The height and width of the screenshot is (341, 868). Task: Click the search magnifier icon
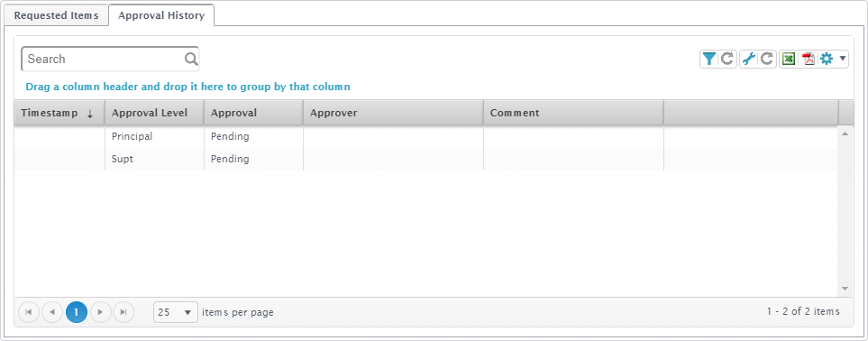(x=191, y=59)
